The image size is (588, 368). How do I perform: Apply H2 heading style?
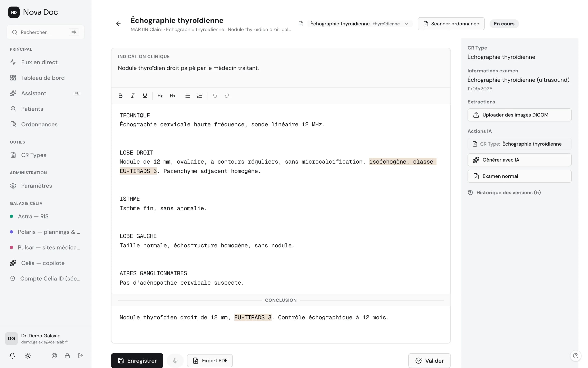point(160,96)
